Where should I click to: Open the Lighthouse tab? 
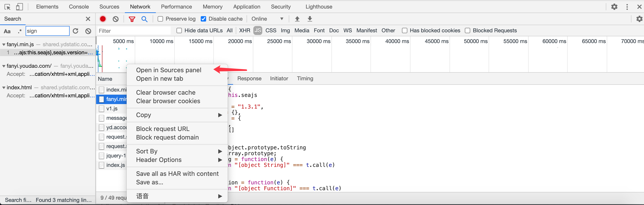pos(319,7)
